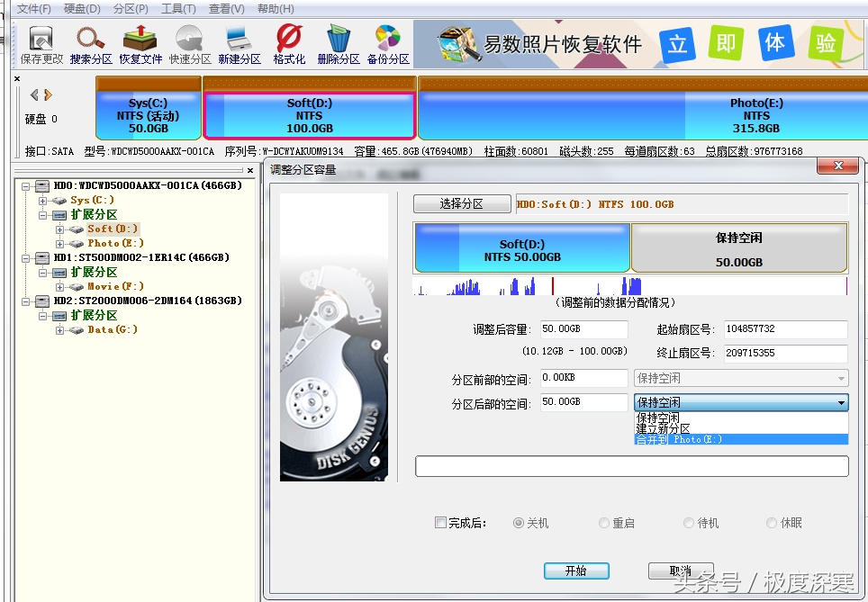
Task: Click the 调整后容量 size input field
Action: (583, 329)
